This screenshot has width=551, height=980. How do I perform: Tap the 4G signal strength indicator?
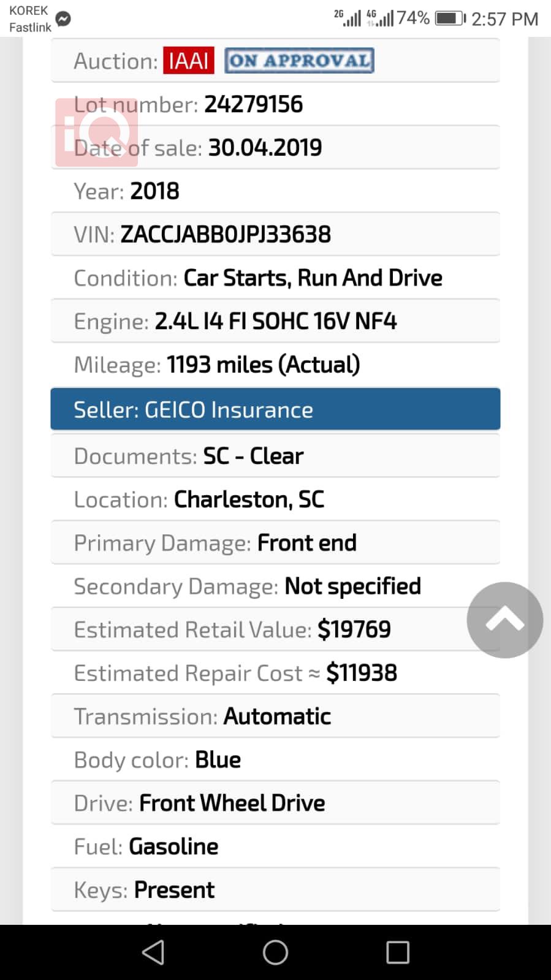pos(380,18)
